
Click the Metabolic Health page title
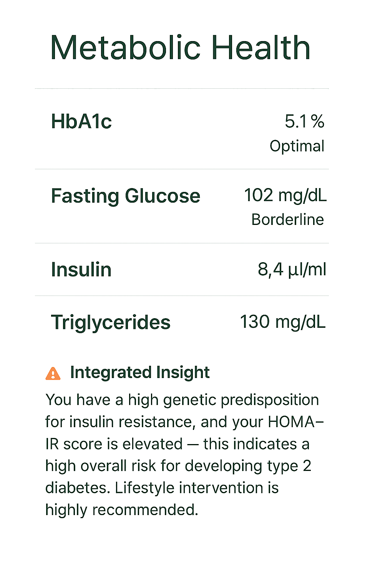coord(180,48)
